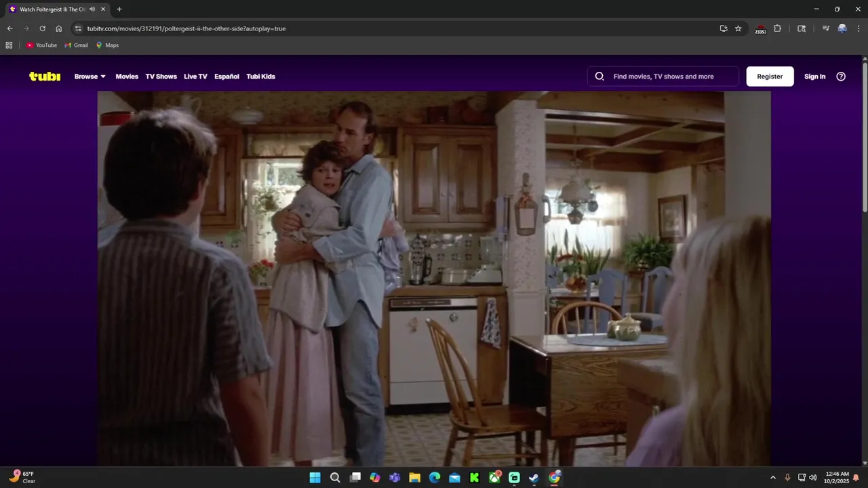Open the Tubi help question mark icon
868x488 pixels.
[x=841, y=77]
